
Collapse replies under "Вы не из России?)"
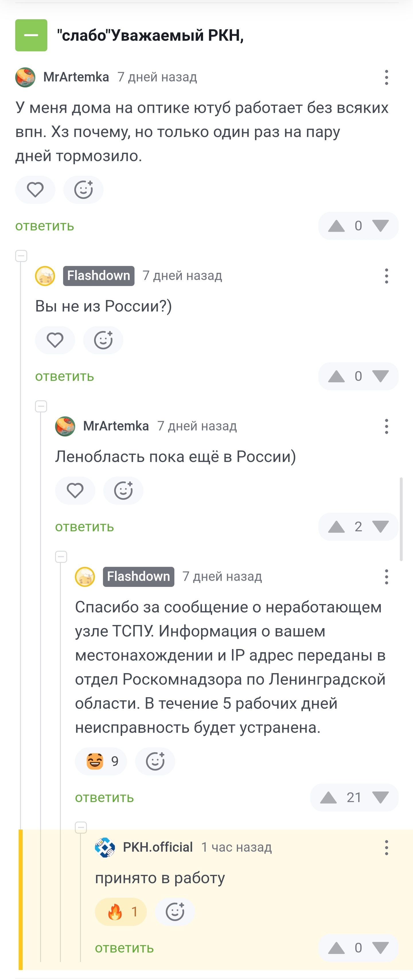coord(41,406)
